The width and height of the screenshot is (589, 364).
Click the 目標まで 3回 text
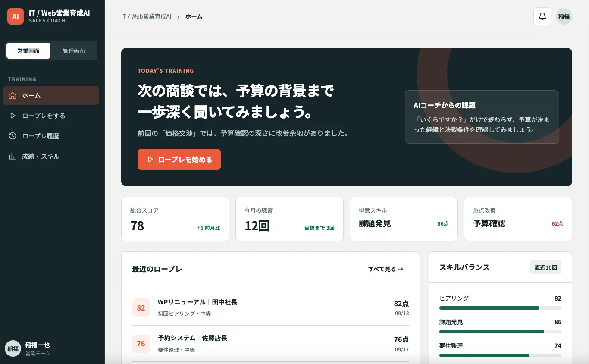coord(319,228)
